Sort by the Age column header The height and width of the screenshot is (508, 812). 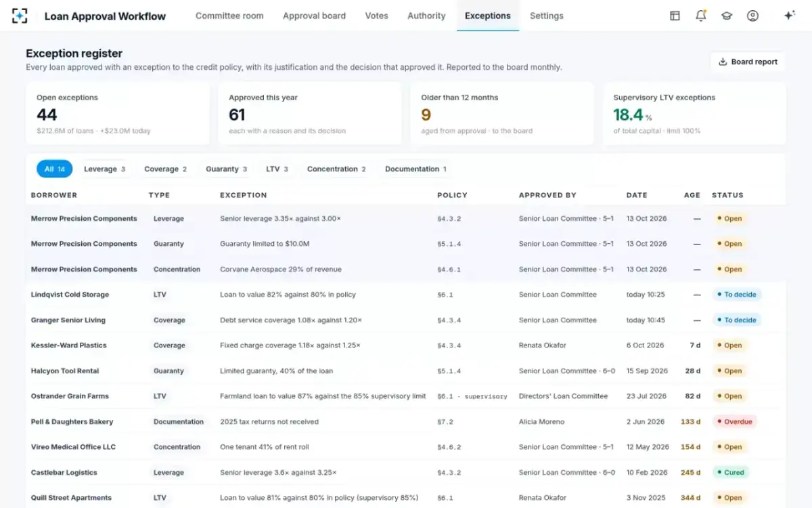[x=692, y=195]
